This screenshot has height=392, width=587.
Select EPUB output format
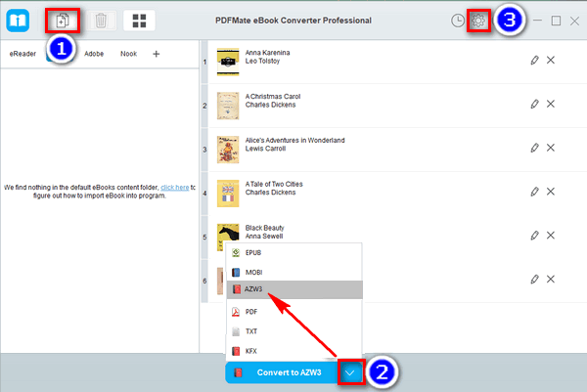click(294, 253)
